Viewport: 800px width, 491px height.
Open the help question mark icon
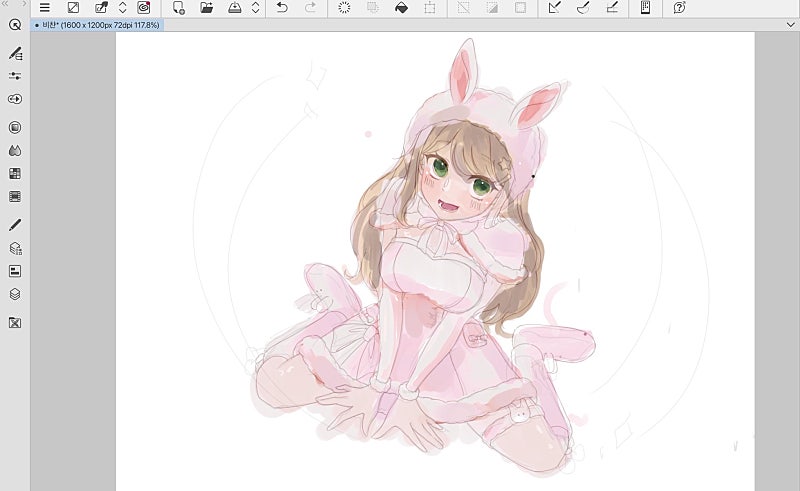click(x=680, y=8)
